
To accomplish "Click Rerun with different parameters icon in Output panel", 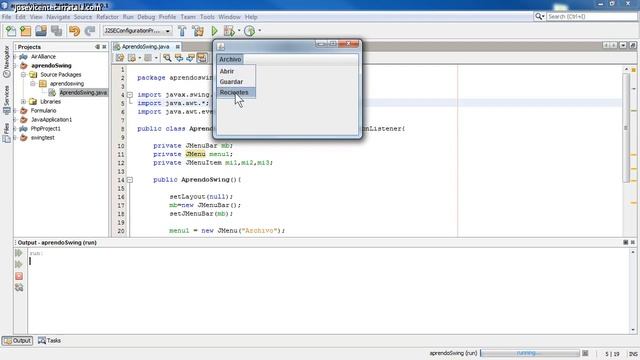I will pos(19,264).
